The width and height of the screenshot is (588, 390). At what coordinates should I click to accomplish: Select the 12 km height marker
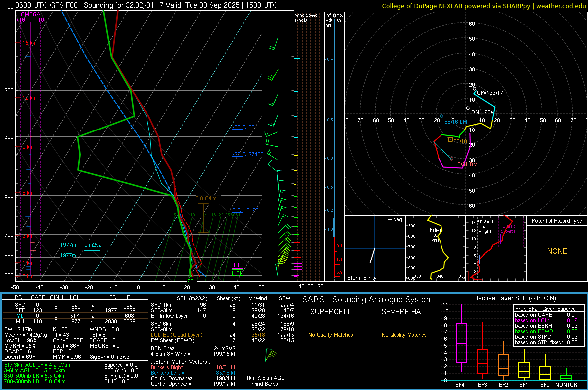coord(29,98)
